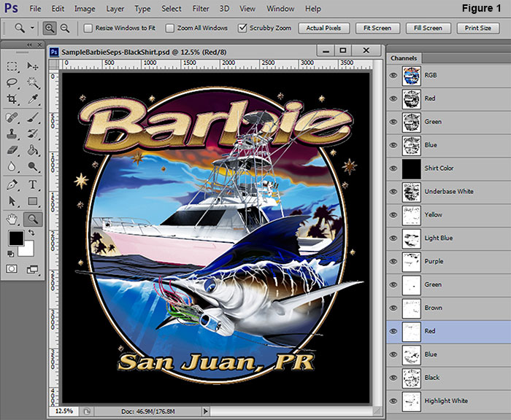Select the History Brush tool

(33, 134)
